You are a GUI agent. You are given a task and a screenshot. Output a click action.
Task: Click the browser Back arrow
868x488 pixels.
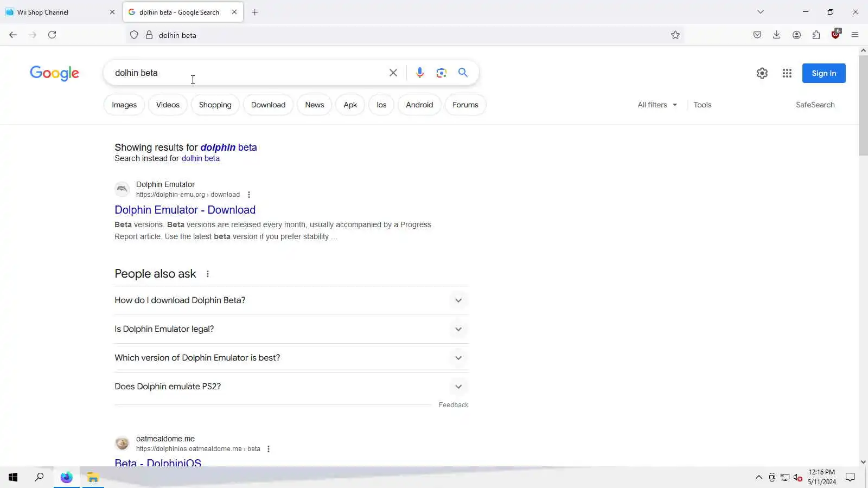pos(13,35)
